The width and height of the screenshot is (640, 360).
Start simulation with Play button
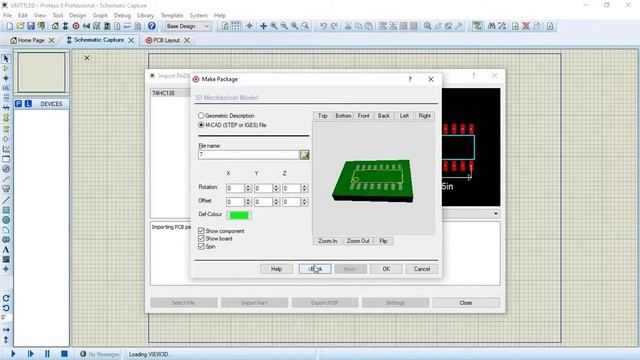[x=13, y=354]
